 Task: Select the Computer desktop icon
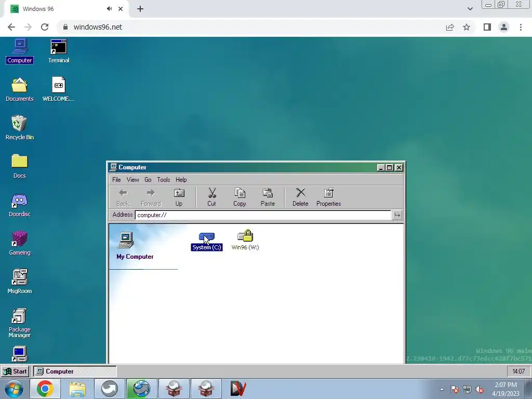tap(20, 51)
